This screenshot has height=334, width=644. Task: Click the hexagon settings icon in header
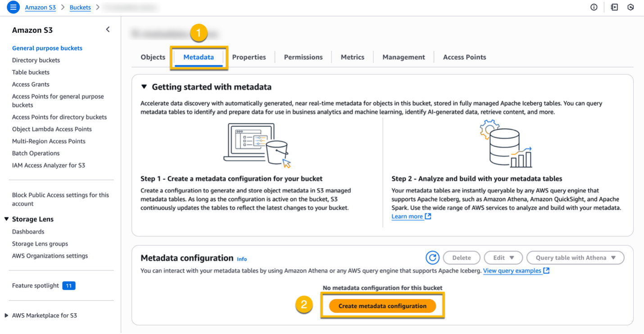(x=630, y=7)
